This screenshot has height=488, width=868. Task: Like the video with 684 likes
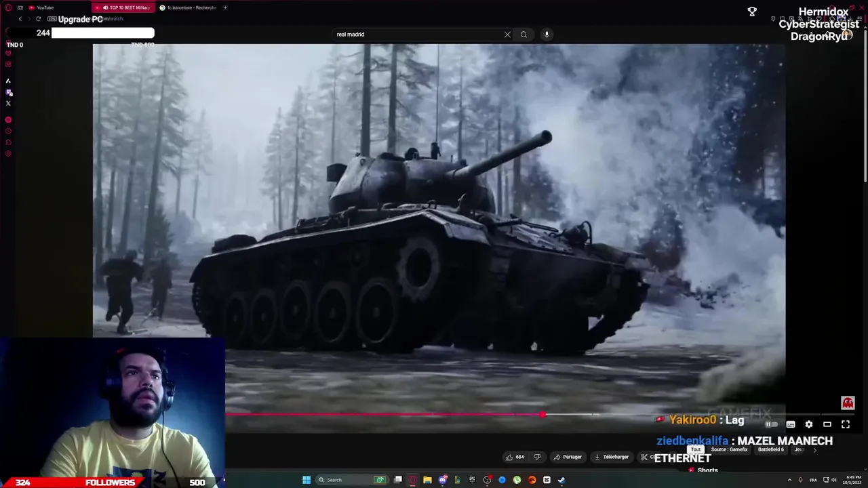point(515,457)
